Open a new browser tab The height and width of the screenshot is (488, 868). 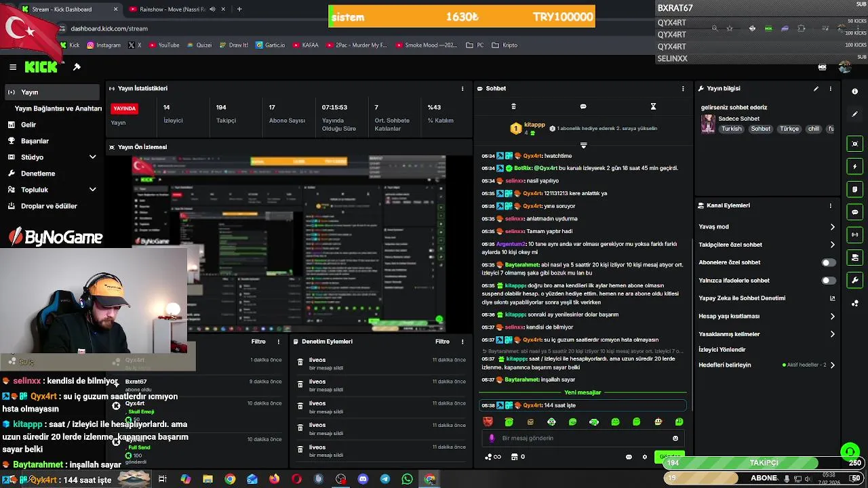[239, 9]
